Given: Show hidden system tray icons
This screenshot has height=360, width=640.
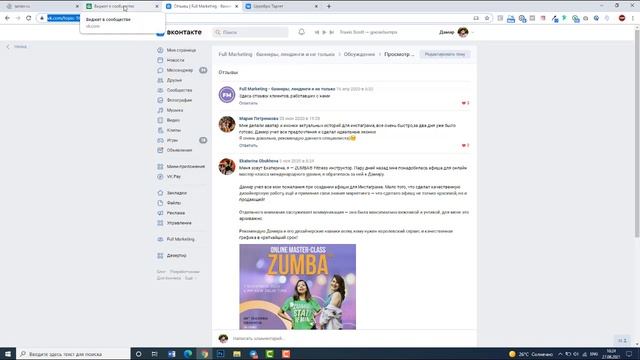Looking at the screenshot, I should pyautogui.click(x=560, y=354).
